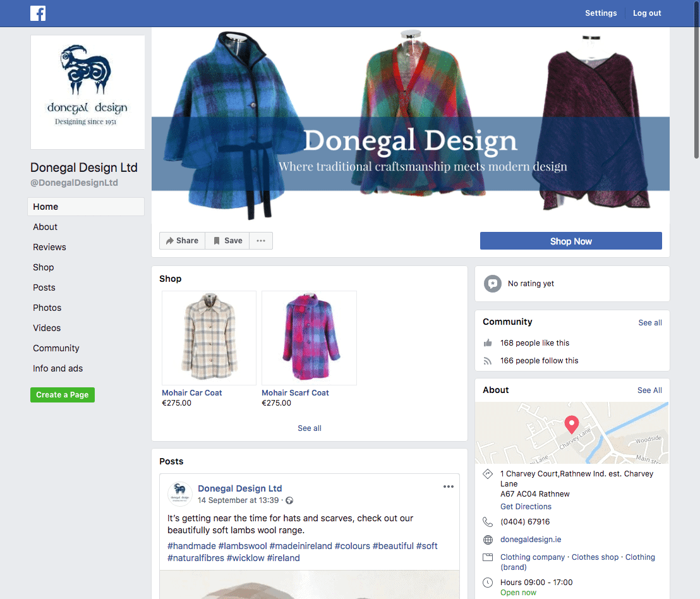Open the Mohair Scarf Coat thumbnail
The width and height of the screenshot is (700, 599).
pyautogui.click(x=309, y=338)
